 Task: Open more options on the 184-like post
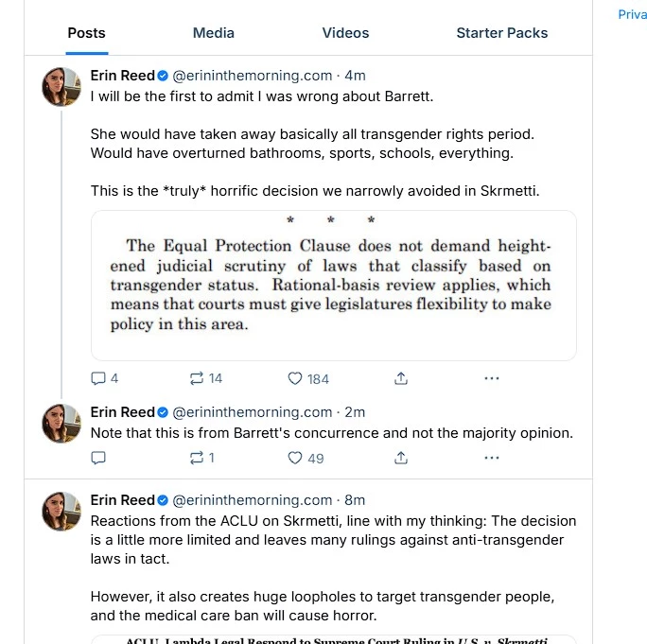point(491,378)
